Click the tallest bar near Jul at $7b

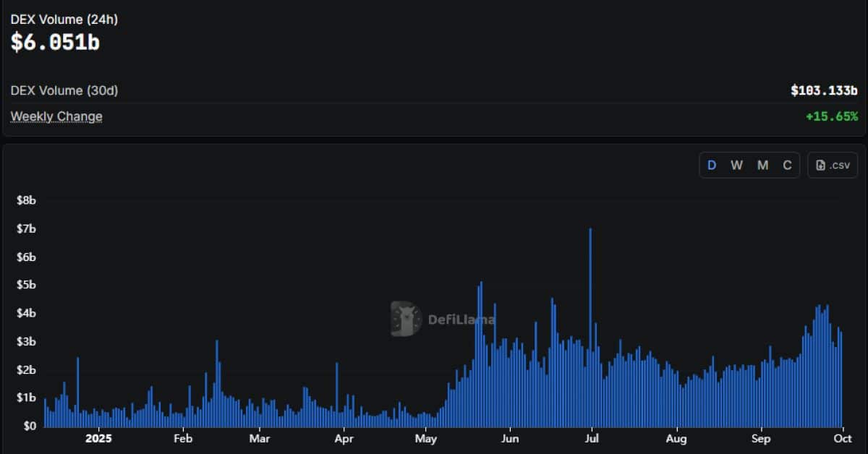pos(591,327)
